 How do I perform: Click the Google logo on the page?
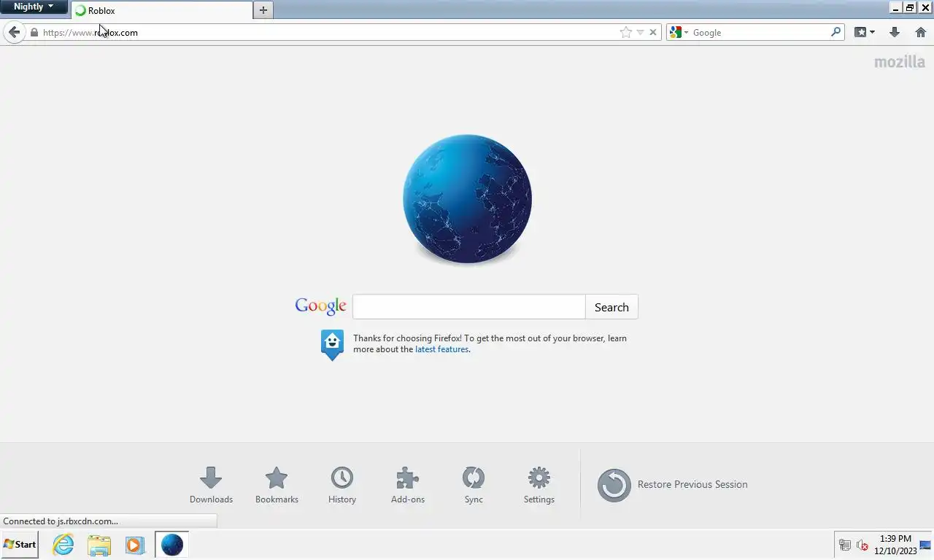tap(320, 306)
